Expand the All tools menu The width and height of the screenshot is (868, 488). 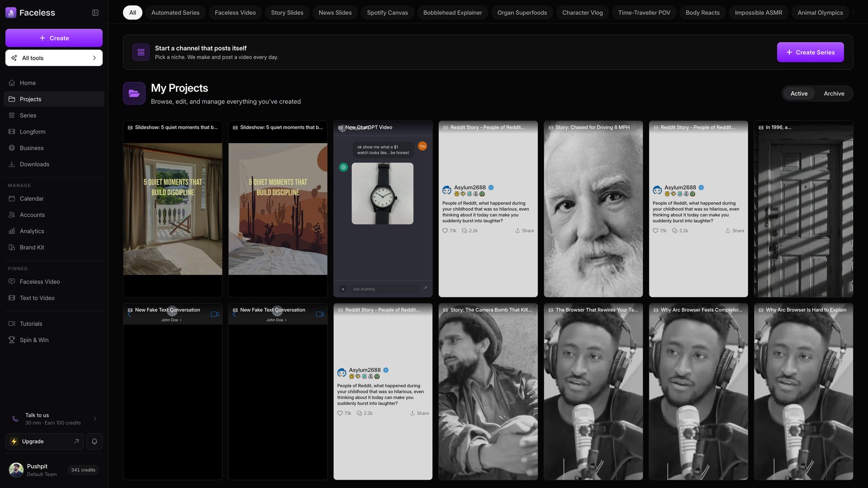[54, 58]
